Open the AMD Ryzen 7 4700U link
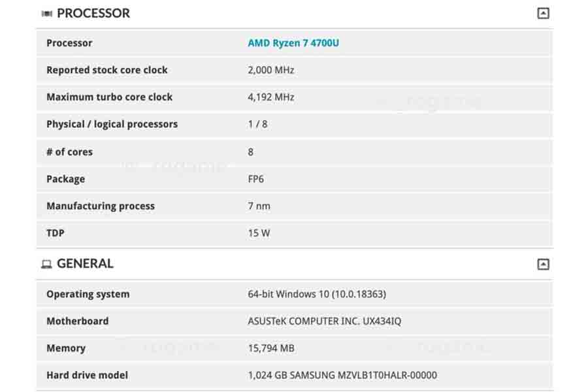The width and height of the screenshot is (588, 392). 293,43
